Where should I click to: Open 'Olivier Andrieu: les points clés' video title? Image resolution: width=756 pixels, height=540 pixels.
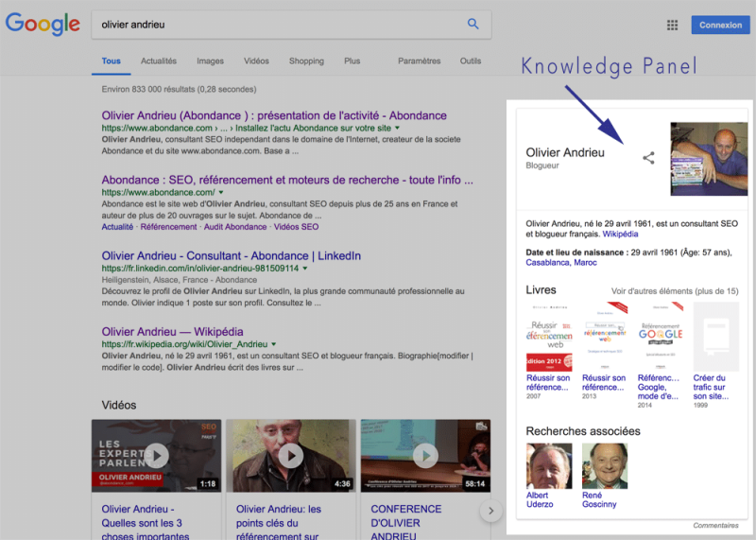click(278, 523)
